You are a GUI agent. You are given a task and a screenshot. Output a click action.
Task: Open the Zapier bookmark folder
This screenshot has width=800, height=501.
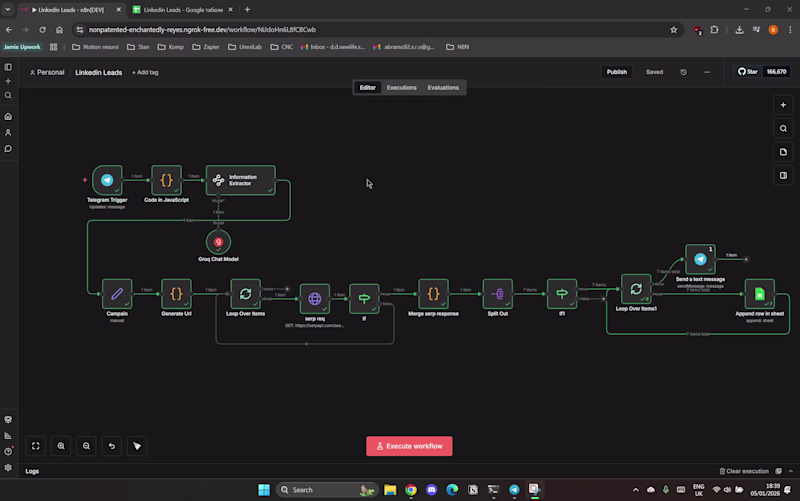point(206,47)
